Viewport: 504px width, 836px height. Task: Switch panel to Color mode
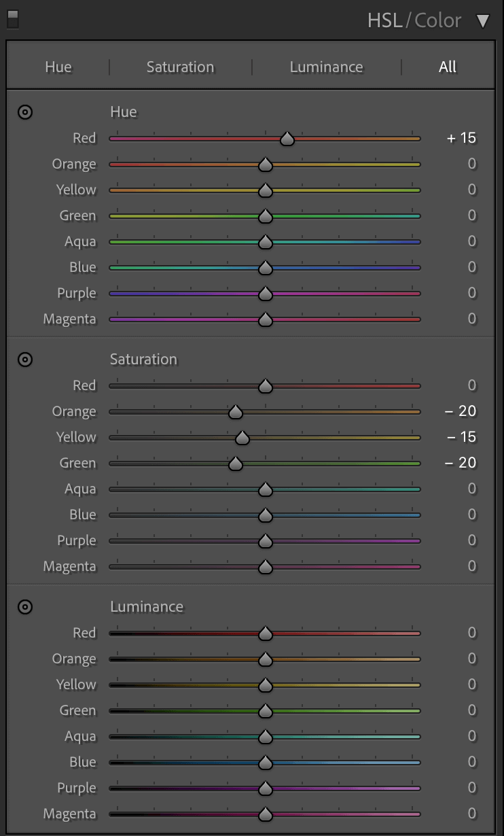[x=438, y=20]
